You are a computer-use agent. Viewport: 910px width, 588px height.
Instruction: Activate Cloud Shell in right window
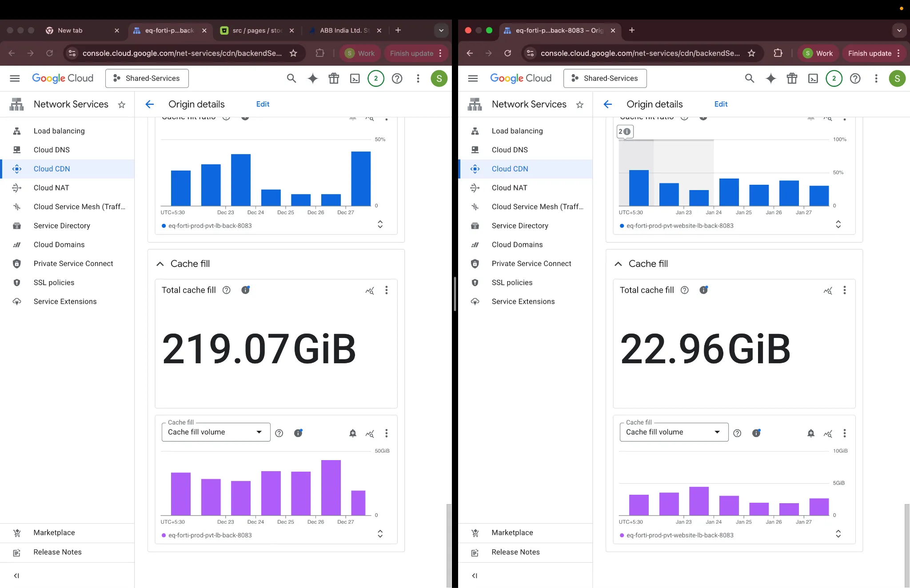813,79
